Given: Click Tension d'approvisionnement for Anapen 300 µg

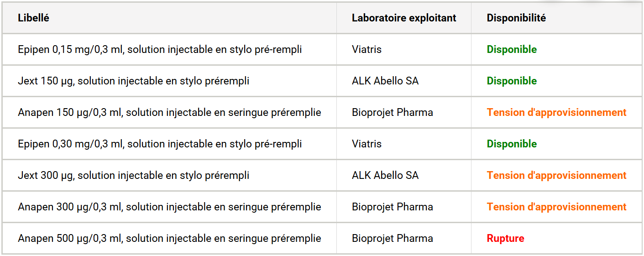Looking at the screenshot, I should click(x=556, y=207).
